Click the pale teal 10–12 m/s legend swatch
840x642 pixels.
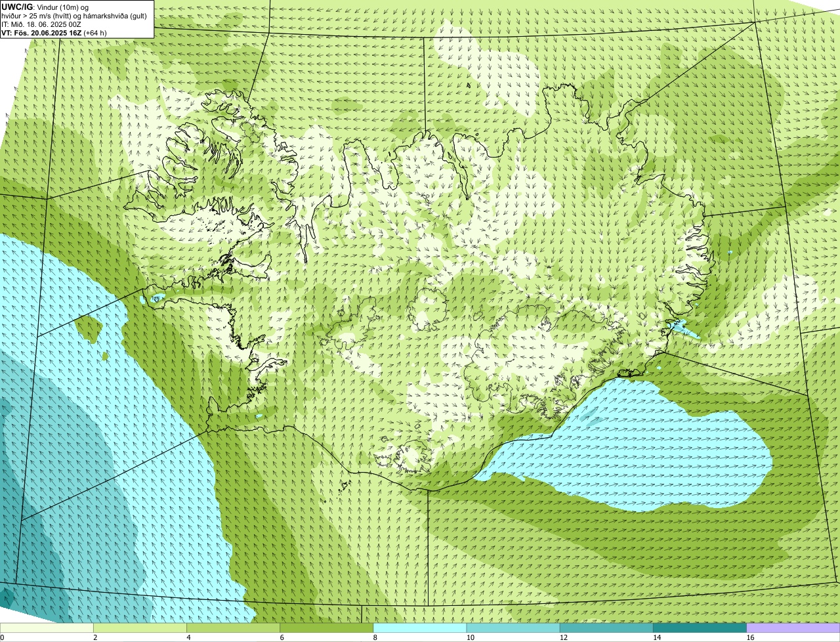pyautogui.click(x=513, y=628)
